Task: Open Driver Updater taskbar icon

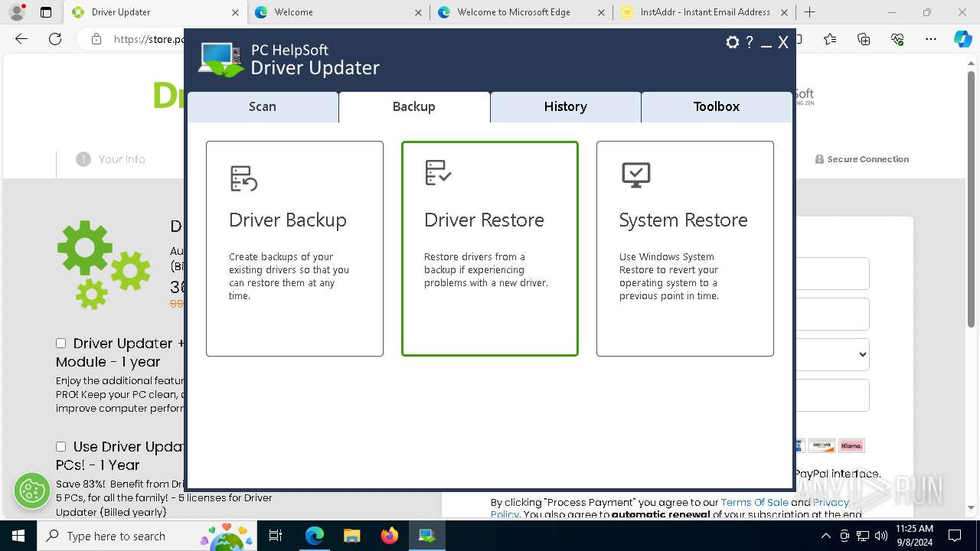Action: tap(427, 536)
